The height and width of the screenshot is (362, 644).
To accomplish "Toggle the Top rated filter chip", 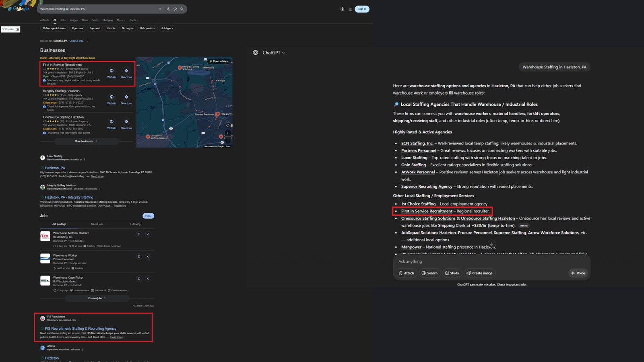I will (95, 28).
